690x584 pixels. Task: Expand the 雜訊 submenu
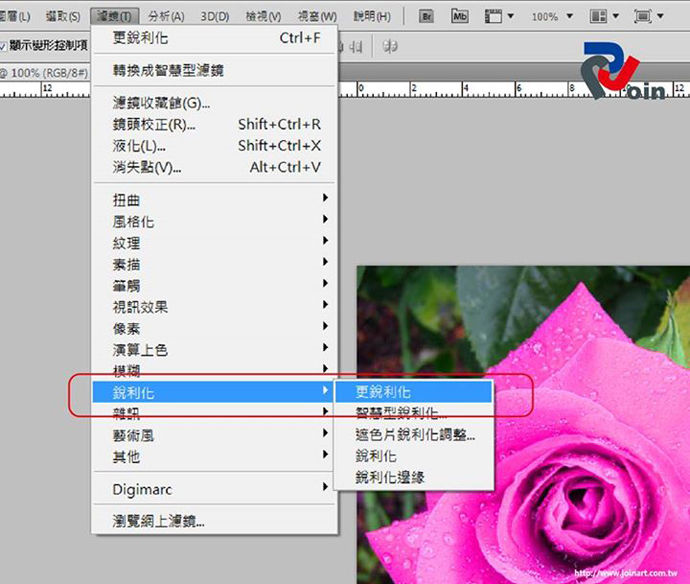[x=214, y=413]
